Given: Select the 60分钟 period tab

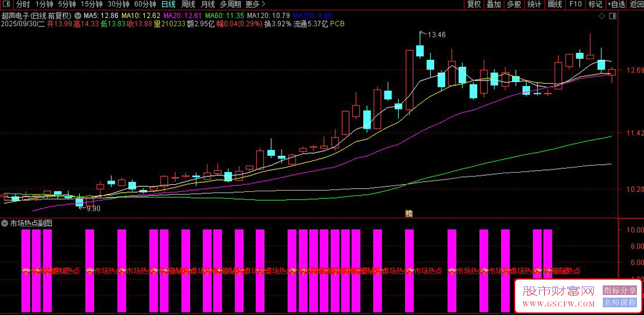Looking at the screenshot, I should [145, 4].
